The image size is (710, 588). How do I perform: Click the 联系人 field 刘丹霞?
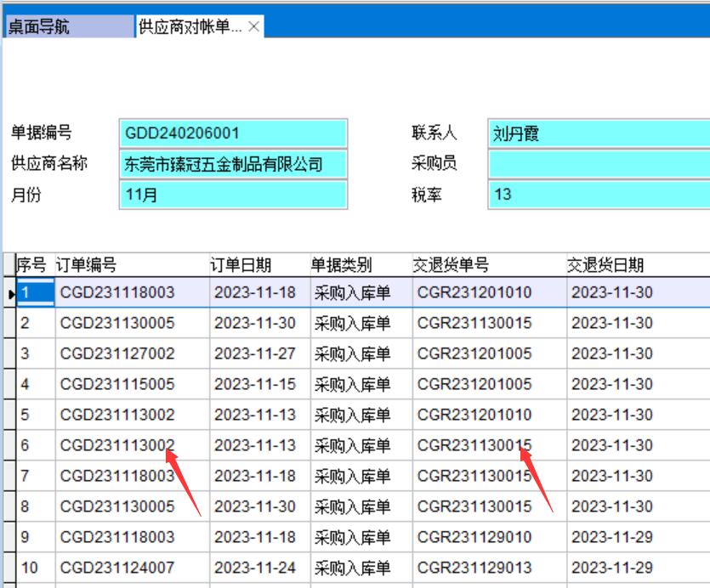tap(599, 133)
